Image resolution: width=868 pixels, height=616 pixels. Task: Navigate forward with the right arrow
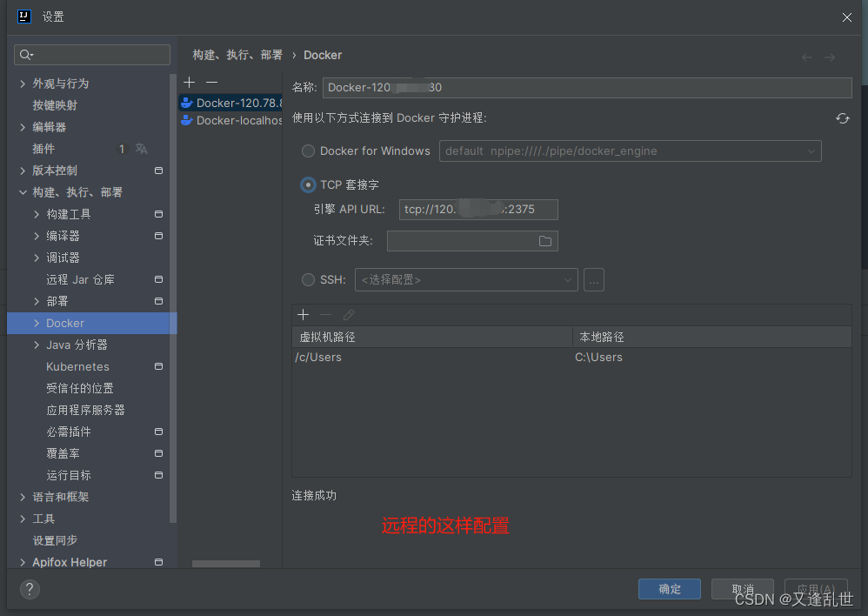click(830, 57)
